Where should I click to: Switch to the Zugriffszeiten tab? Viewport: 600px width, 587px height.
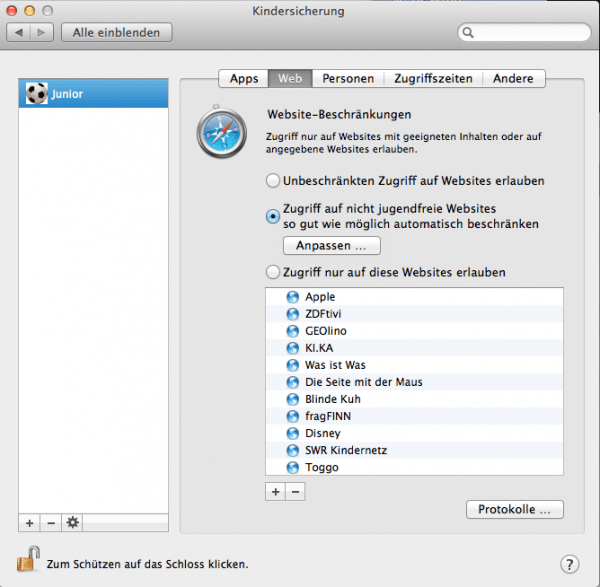tap(434, 78)
